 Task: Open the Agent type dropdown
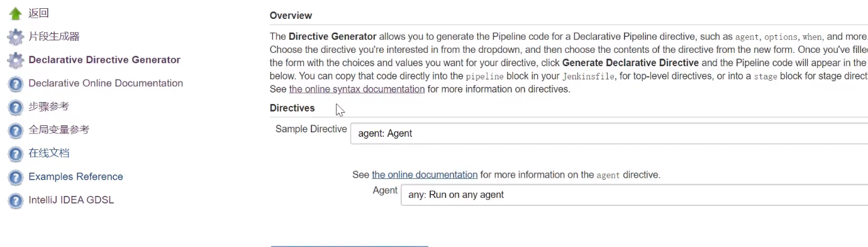click(634, 195)
